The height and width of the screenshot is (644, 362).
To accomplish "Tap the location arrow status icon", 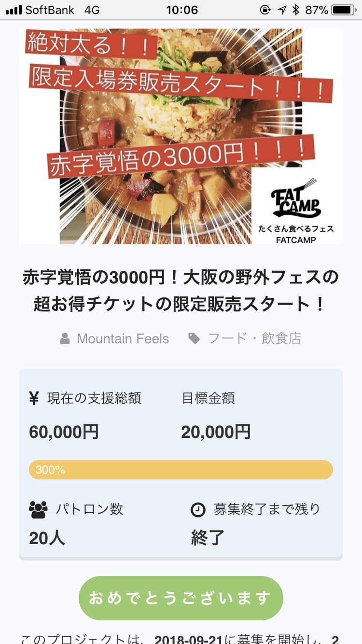I will 282,10.
